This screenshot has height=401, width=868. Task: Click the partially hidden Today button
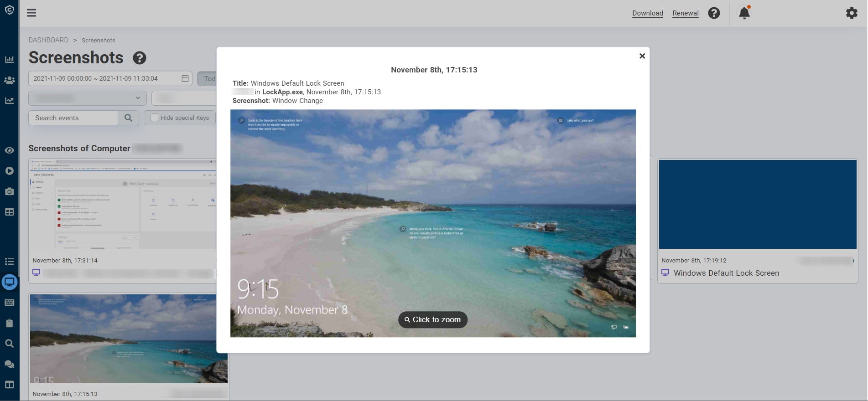coord(207,78)
